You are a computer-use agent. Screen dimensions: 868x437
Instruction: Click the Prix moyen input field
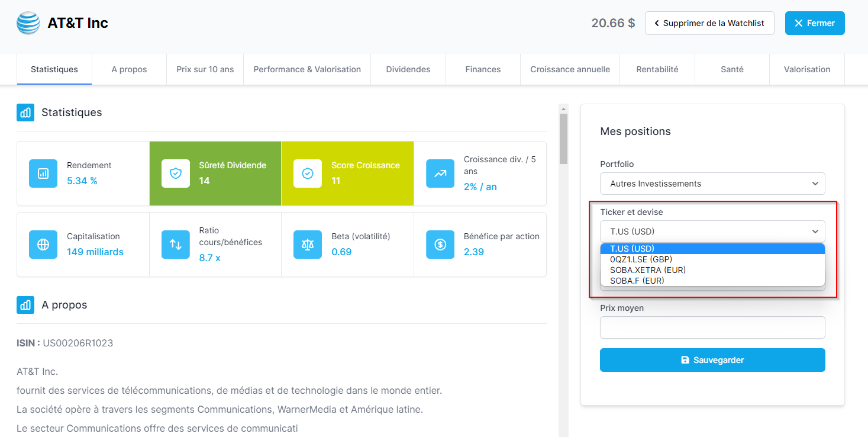(712, 327)
